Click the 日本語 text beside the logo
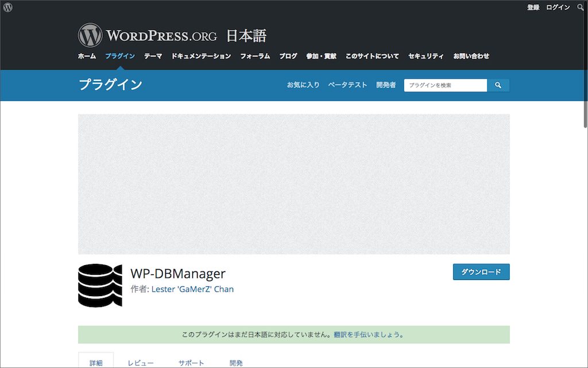Screen dimensions: 588x368 pos(246,36)
